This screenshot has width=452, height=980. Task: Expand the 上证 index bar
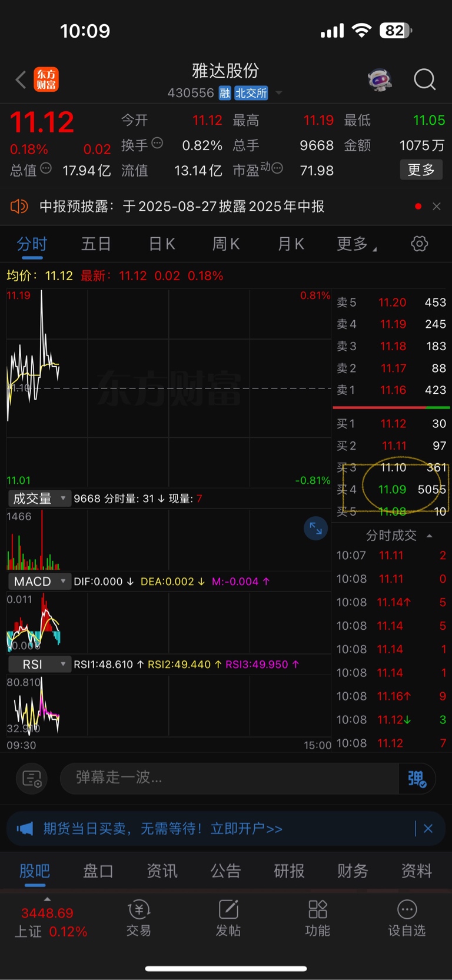[x=48, y=899]
